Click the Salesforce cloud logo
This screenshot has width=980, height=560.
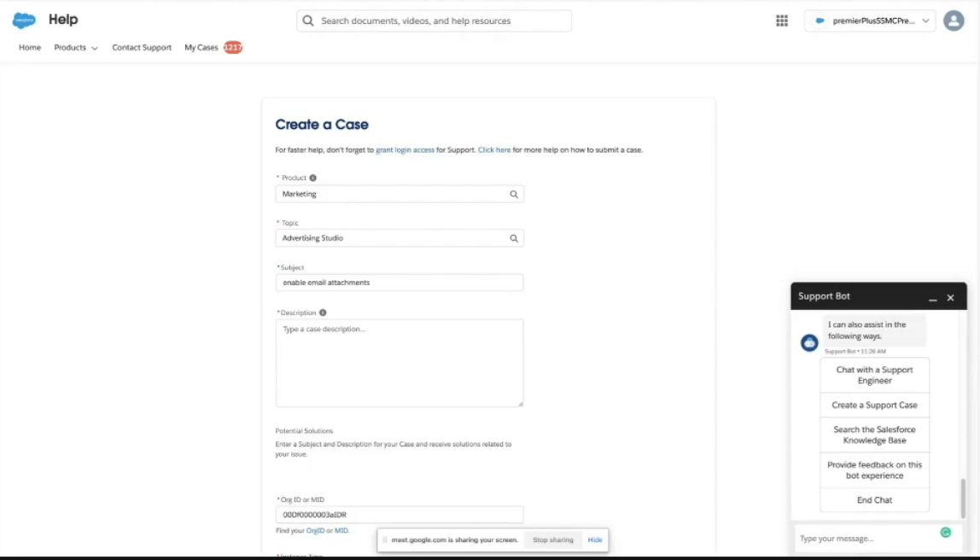tap(25, 20)
